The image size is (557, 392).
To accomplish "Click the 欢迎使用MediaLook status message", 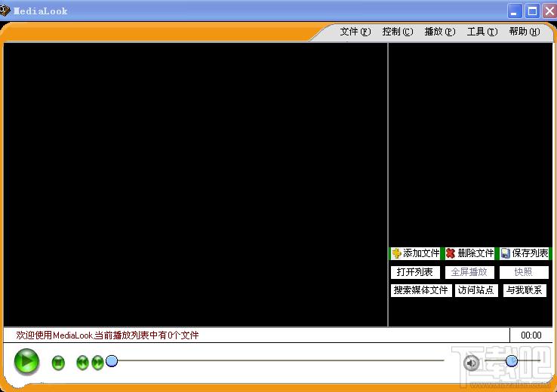I will (x=107, y=335).
